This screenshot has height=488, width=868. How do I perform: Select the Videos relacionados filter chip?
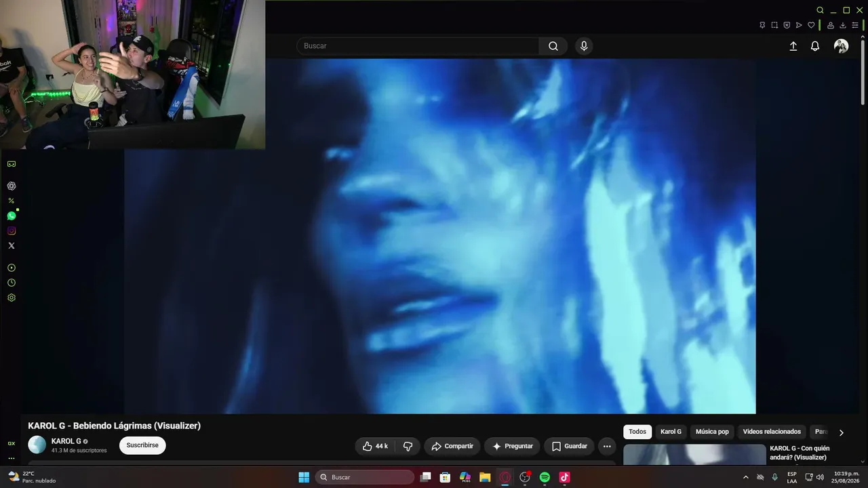772,432
